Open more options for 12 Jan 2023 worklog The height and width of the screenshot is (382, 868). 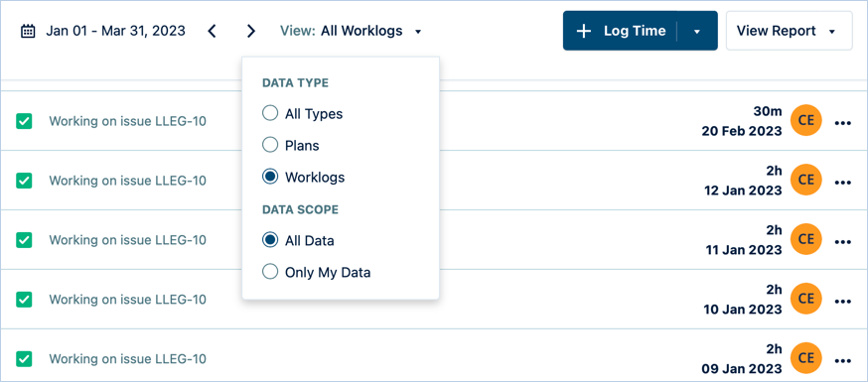pyautogui.click(x=842, y=183)
